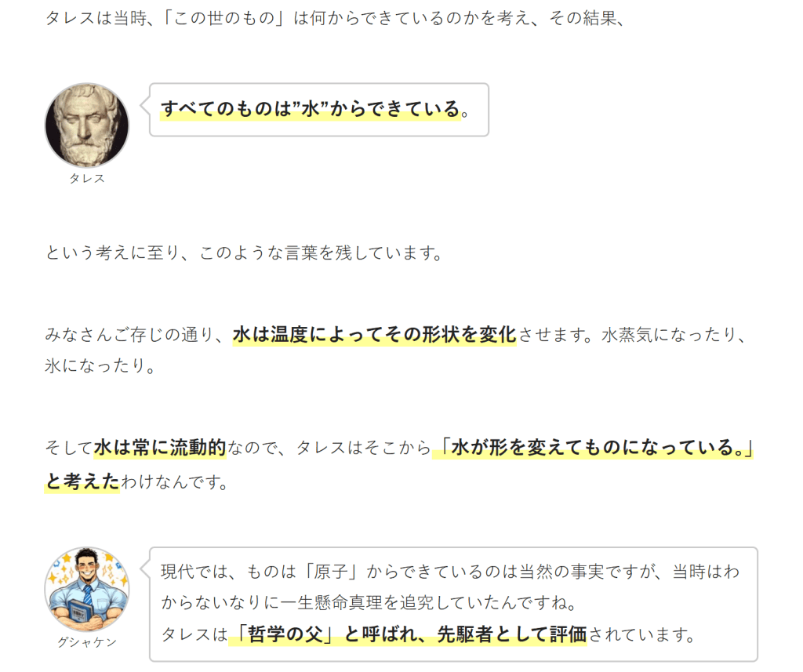Click the グシャケン muscular character avatar
Image resolution: width=803 pixels, height=672 pixels.
pos(87,590)
